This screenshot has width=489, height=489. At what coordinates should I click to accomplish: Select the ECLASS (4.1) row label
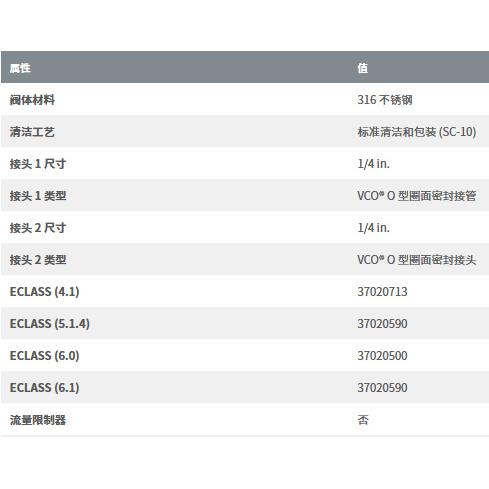(x=44, y=292)
